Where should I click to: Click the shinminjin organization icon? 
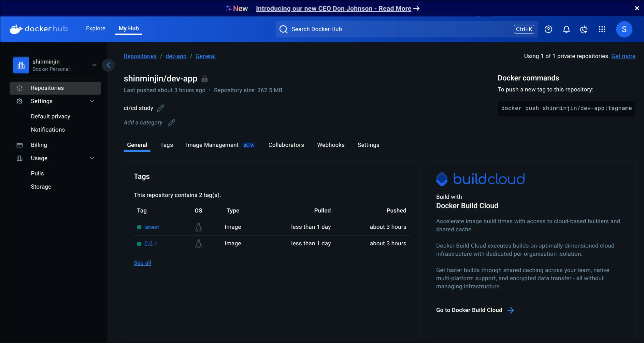point(21,65)
